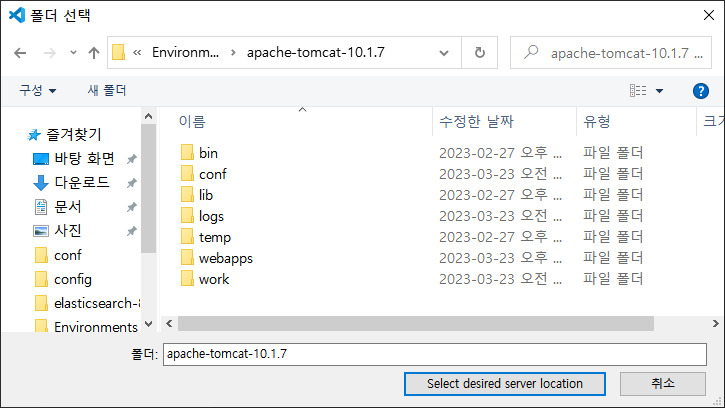Expand the address bar history dropdown

444,53
